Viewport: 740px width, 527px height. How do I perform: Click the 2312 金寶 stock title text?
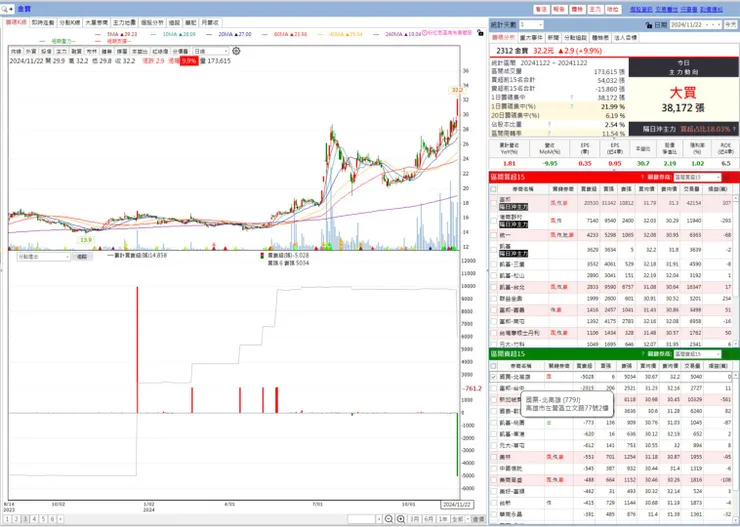pyautogui.click(x=512, y=50)
